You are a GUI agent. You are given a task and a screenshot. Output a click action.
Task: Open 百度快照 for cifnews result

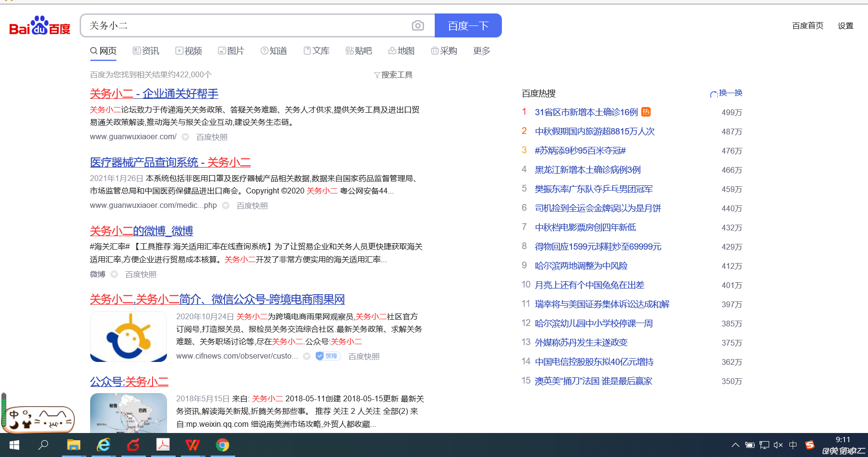pos(364,357)
